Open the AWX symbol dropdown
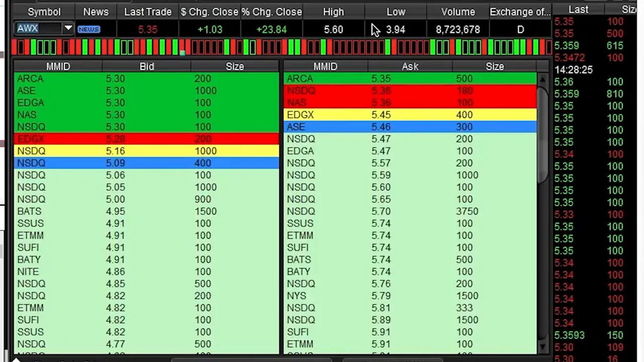Screen dimensions: 644x362 click(68, 29)
